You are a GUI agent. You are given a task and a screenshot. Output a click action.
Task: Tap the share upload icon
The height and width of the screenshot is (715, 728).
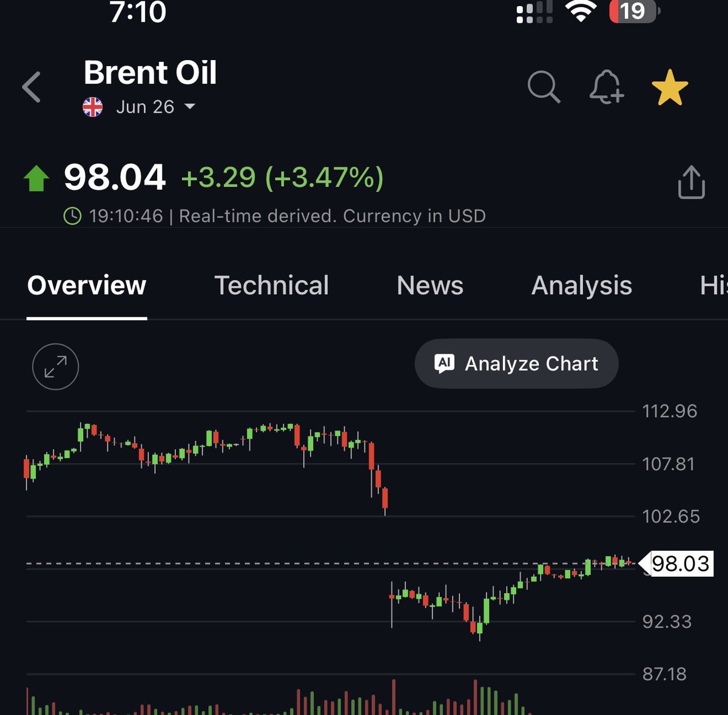tap(691, 182)
